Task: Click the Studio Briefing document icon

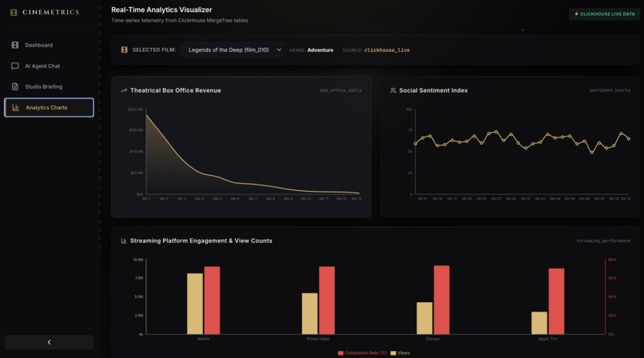Action: [x=15, y=86]
